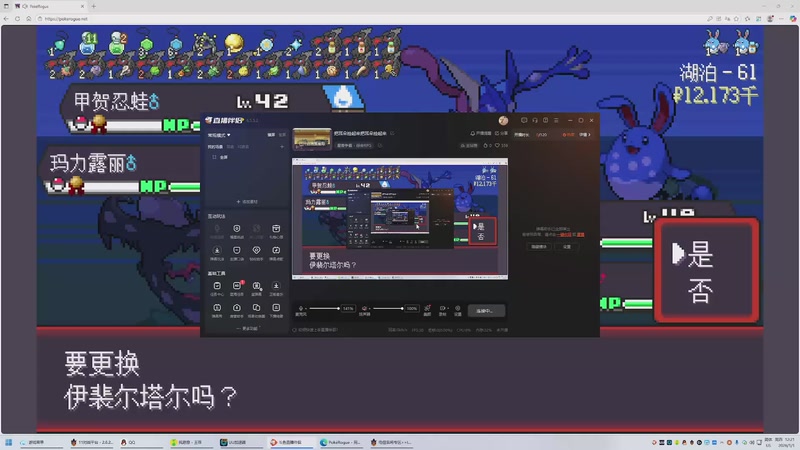Click the stream cover thumbnail
Screen dimensions: 800x450
tap(312, 139)
